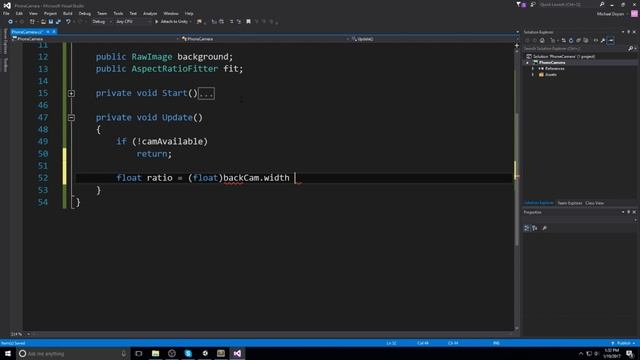Click the property pages wrench in Properties panel
Screen dimensions: 640x360
pos(544,228)
